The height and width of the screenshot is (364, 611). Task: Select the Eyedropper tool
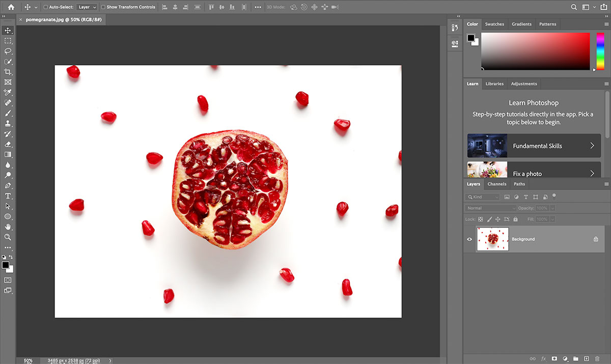tap(8, 92)
